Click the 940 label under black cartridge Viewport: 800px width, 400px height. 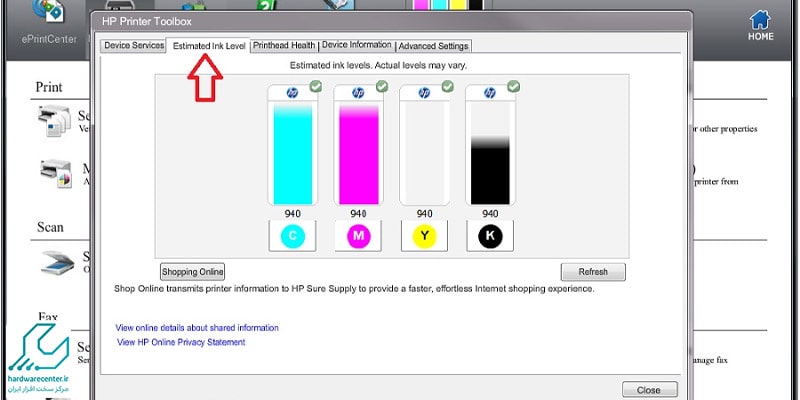click(490, 214)
